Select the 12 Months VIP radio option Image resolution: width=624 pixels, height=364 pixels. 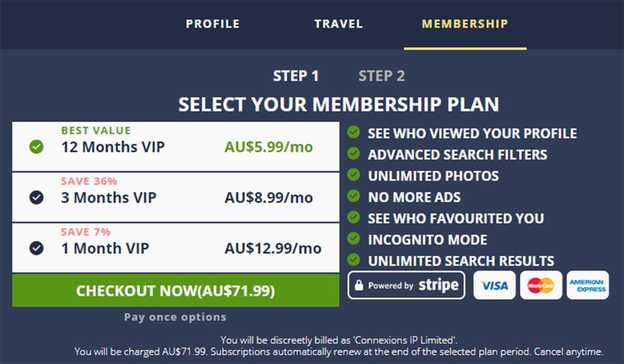pyautogui.click(x=36, y=147)
